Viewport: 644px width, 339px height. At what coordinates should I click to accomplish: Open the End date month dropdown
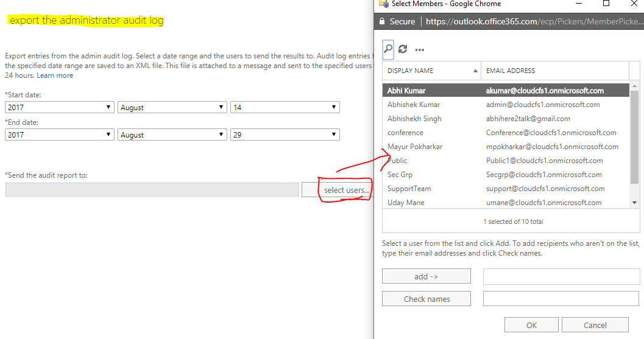(x=172, y=135)
